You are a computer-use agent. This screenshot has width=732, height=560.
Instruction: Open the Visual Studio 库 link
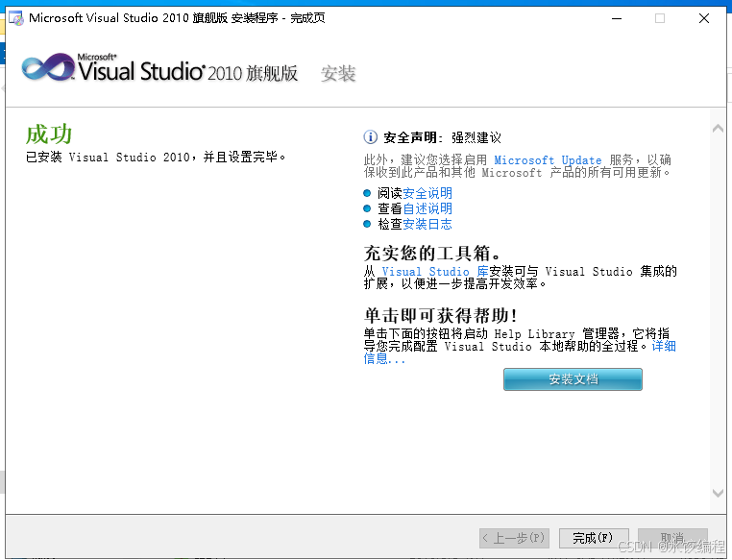434,271
